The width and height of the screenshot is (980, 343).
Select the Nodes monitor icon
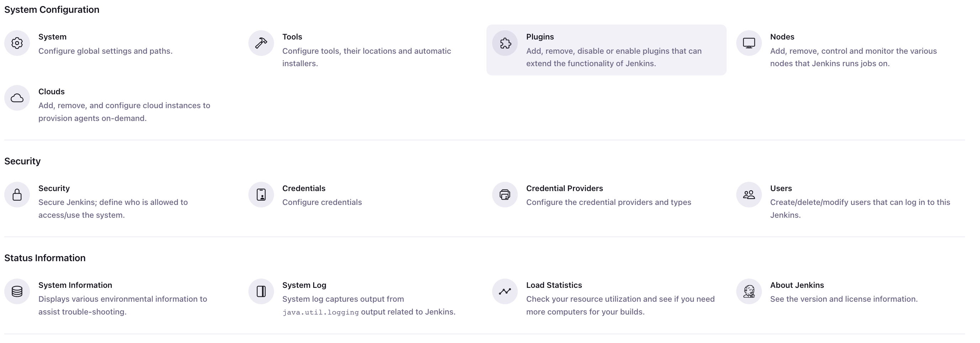point(749,43)
